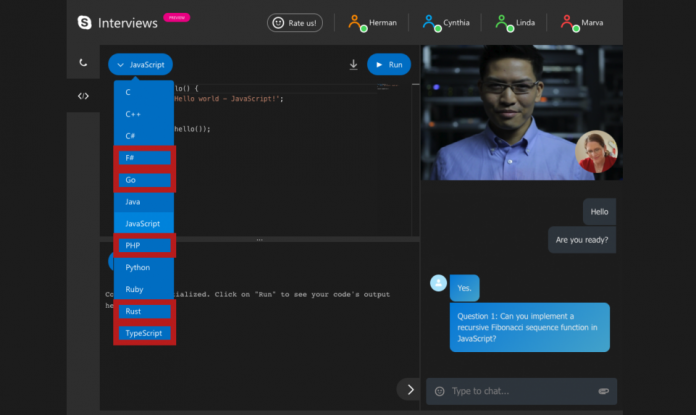Click the code minimap in editor
This screenshot has height=415, width=696.
coord(388,87)
